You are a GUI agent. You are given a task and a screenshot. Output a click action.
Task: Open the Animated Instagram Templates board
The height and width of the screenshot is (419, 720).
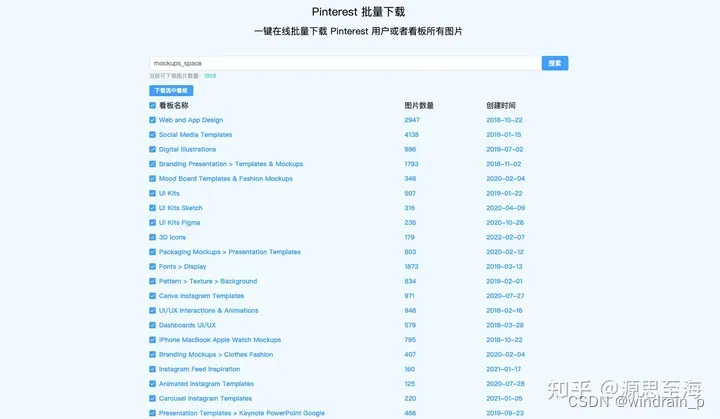(206, 384)
